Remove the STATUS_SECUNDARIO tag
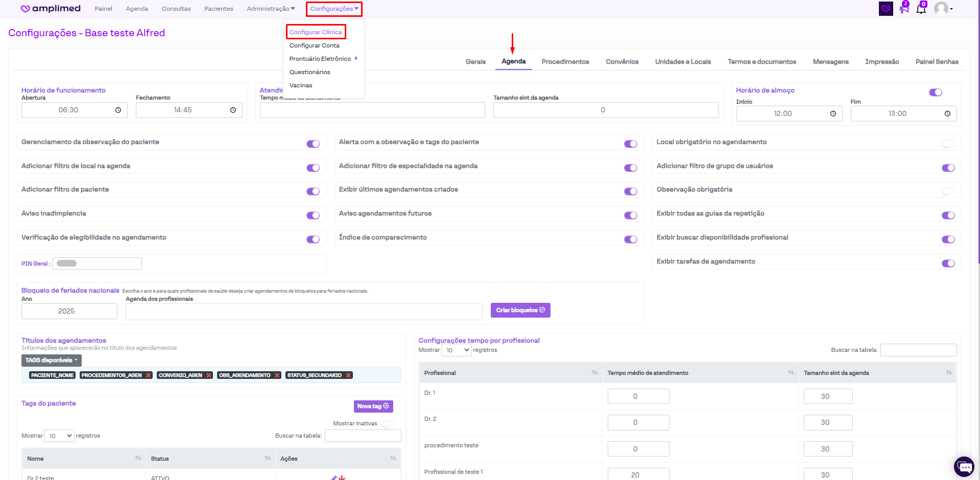 pos(348,375)
